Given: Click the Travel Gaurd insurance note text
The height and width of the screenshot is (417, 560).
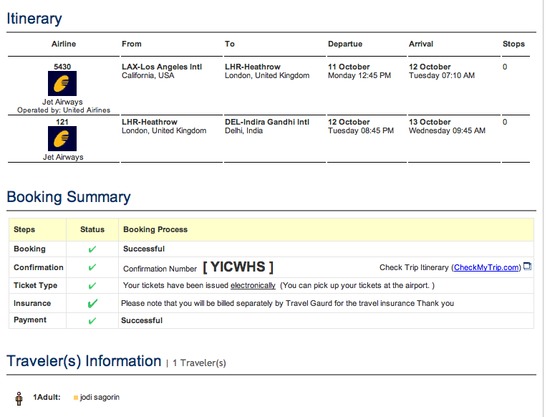Looking at the screenshot, I should click(x=288, y=303).
